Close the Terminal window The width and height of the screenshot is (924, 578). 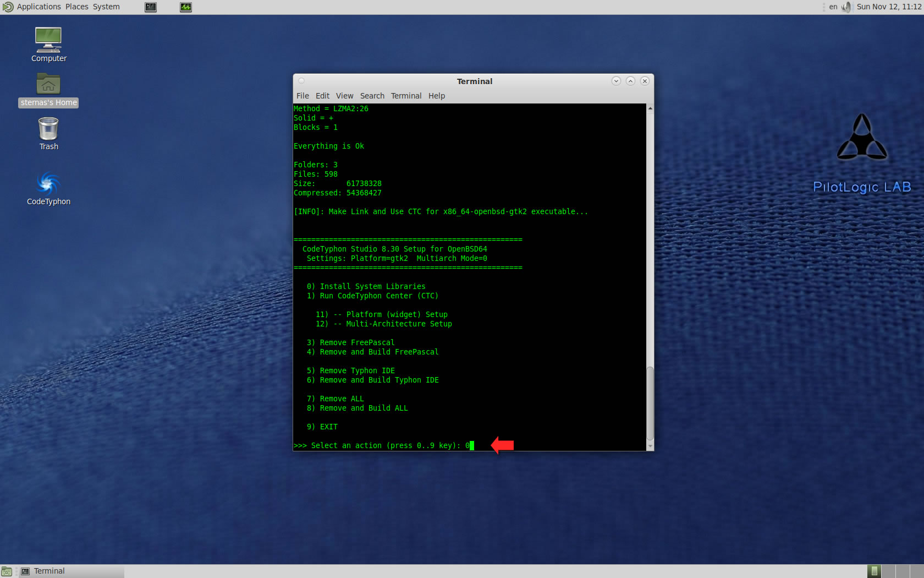coord(645,81)
